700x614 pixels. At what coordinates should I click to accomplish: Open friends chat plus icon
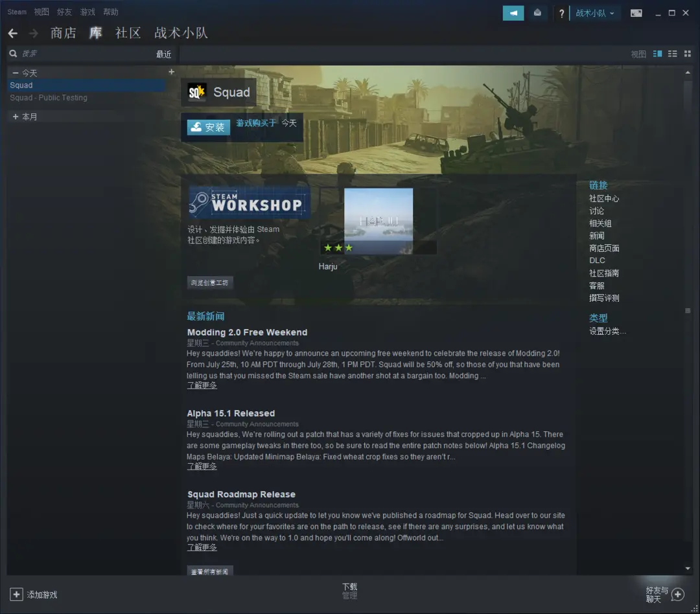678,595
